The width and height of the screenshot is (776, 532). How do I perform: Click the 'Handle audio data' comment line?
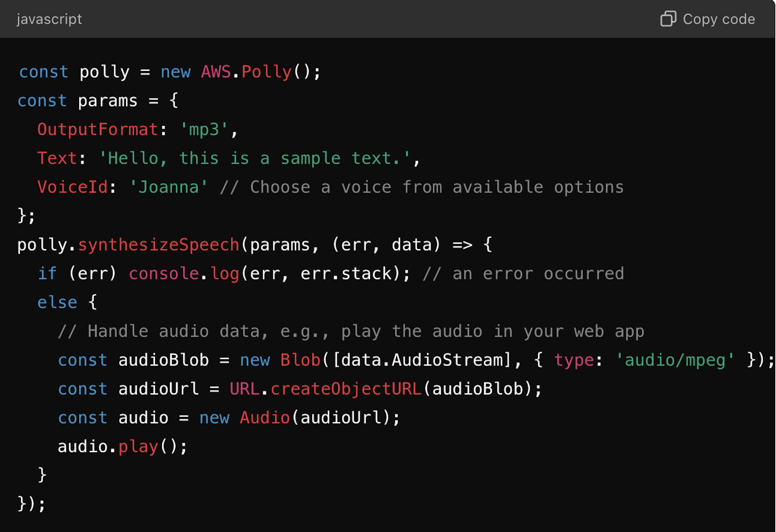[351, 331]
